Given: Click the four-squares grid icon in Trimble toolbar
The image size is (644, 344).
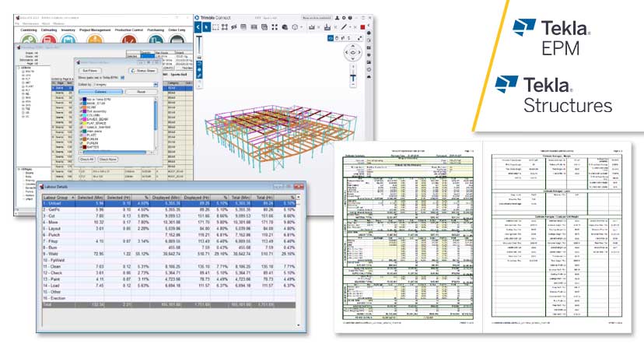Looking at the screenshot, I should point(275,27).
